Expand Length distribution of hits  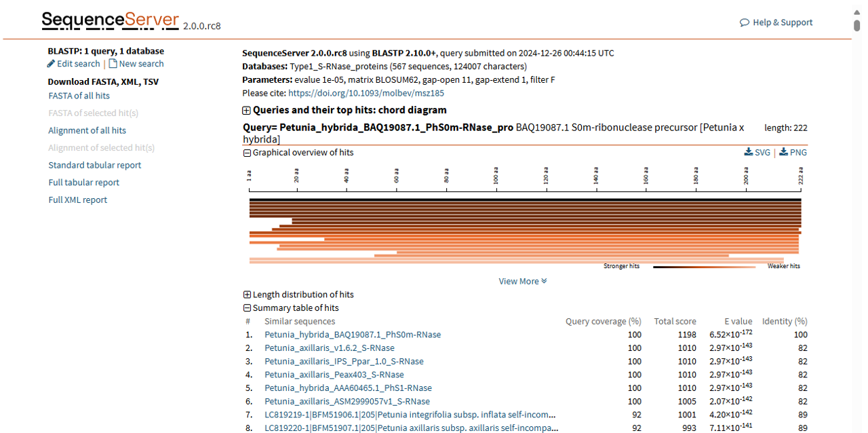coord(247,295)
